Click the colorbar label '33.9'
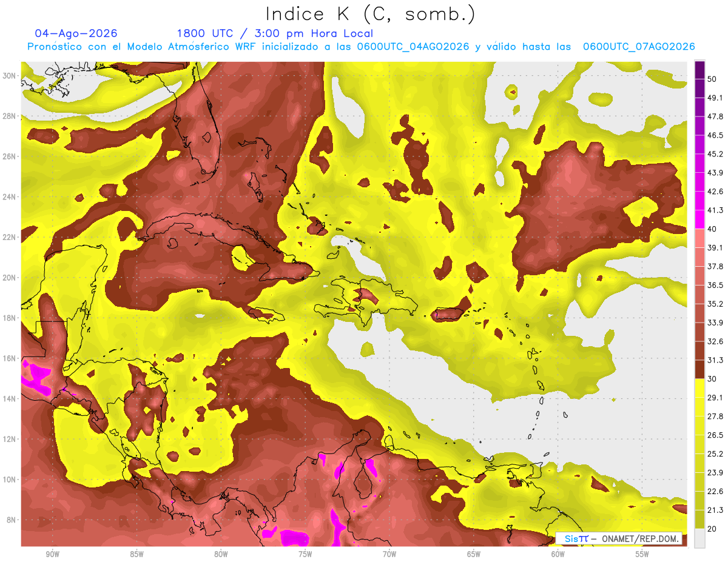728x562 pixels. [x=715, y=323]
